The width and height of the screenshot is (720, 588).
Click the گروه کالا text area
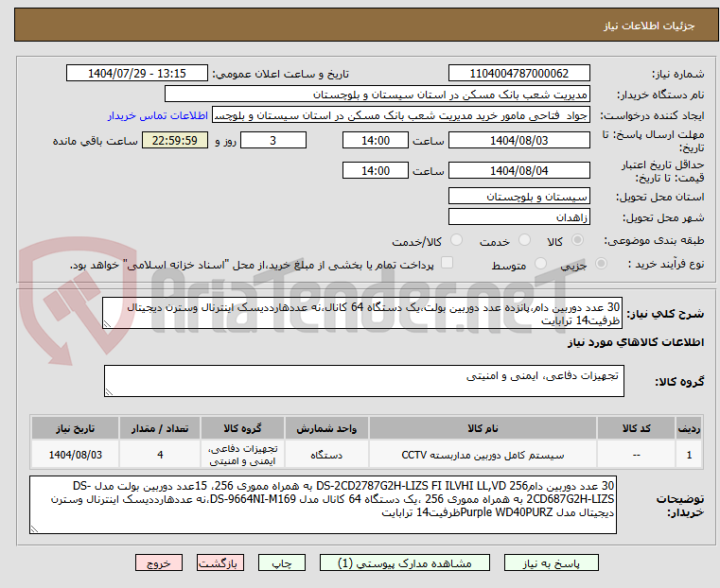coord(364,381)
